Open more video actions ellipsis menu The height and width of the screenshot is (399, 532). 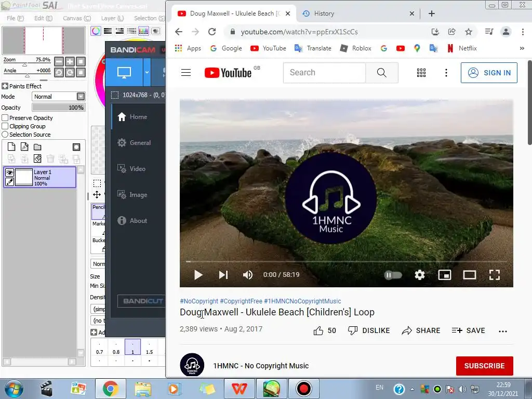(x=503, y=331)
